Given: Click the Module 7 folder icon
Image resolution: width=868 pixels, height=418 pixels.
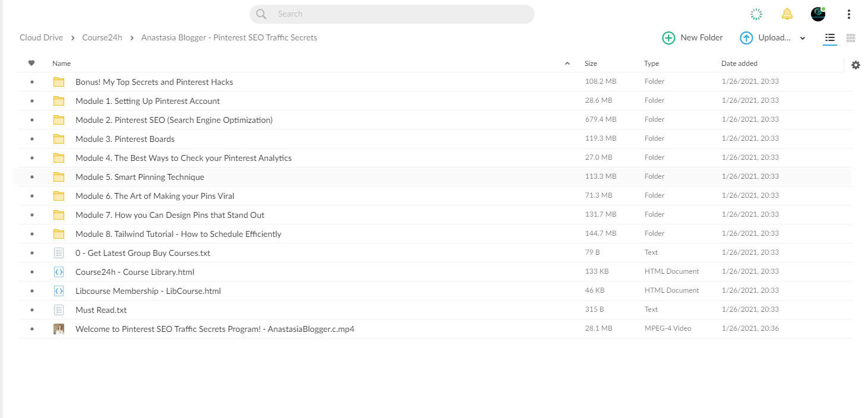Looking at the screenshot, I should click(x=59, y=215).
